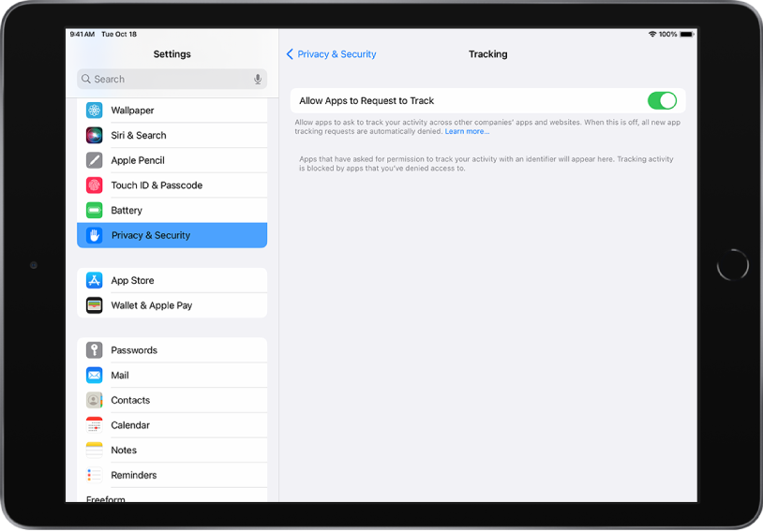Open the Wallpaper settings icon
763x532 pixels.
point(94,111)
